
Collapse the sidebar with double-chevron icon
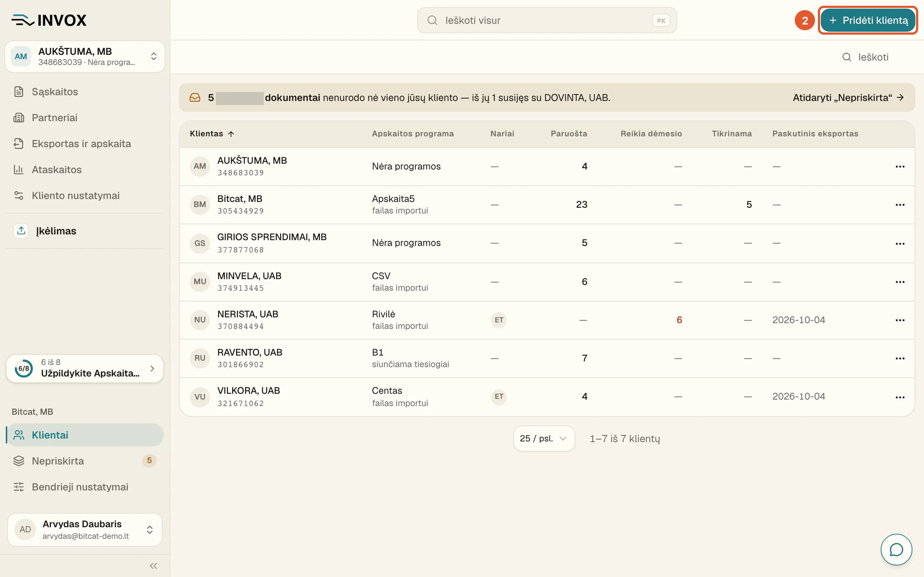pyautogui.click(x=153, y=565)
